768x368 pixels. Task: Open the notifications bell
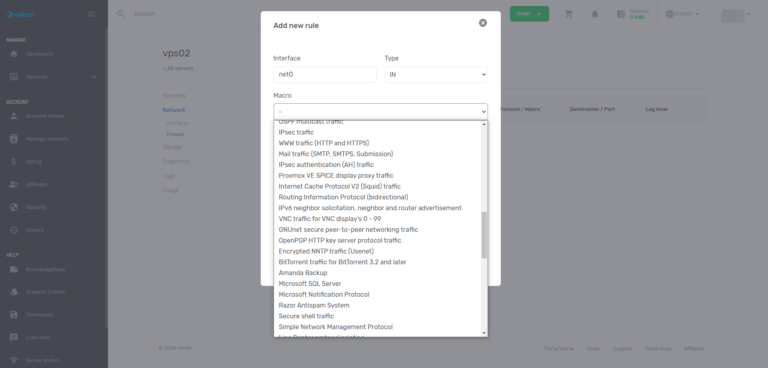pos(595,14)
